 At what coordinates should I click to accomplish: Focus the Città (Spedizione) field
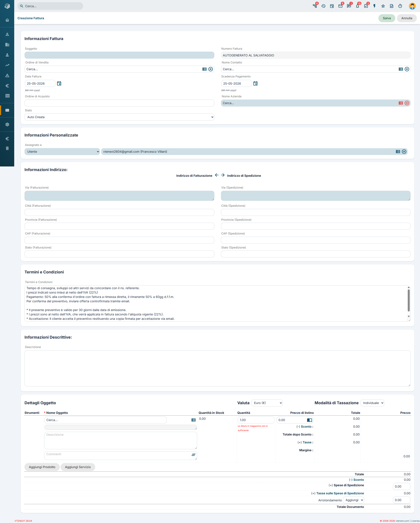[x=315, y=212]
